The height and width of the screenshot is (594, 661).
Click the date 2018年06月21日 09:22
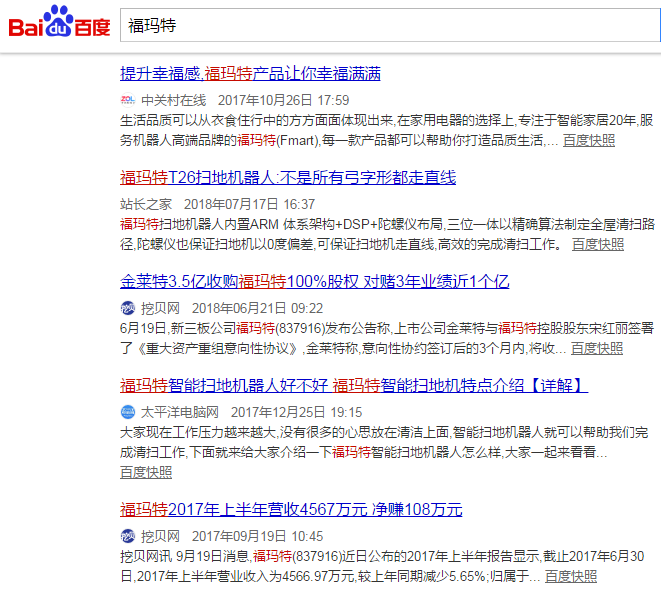[258, 308]
